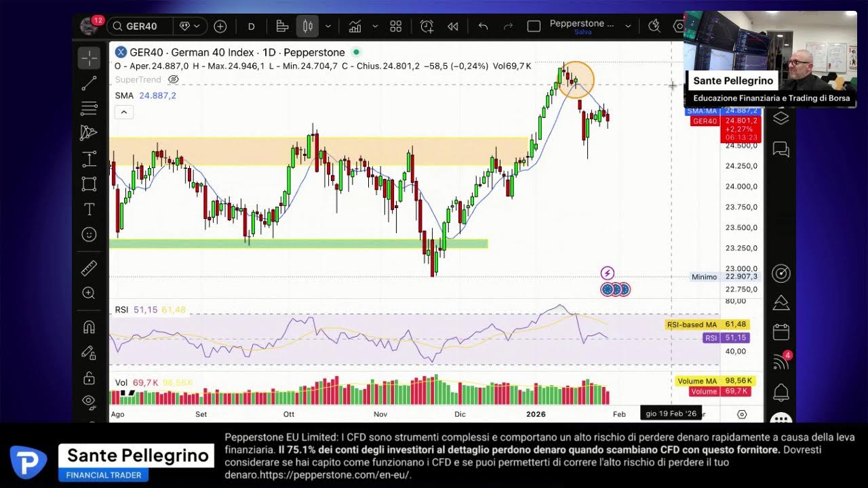Create an alert with the clock icon
This screenshot has width=868, height=488.
point(427,26)
